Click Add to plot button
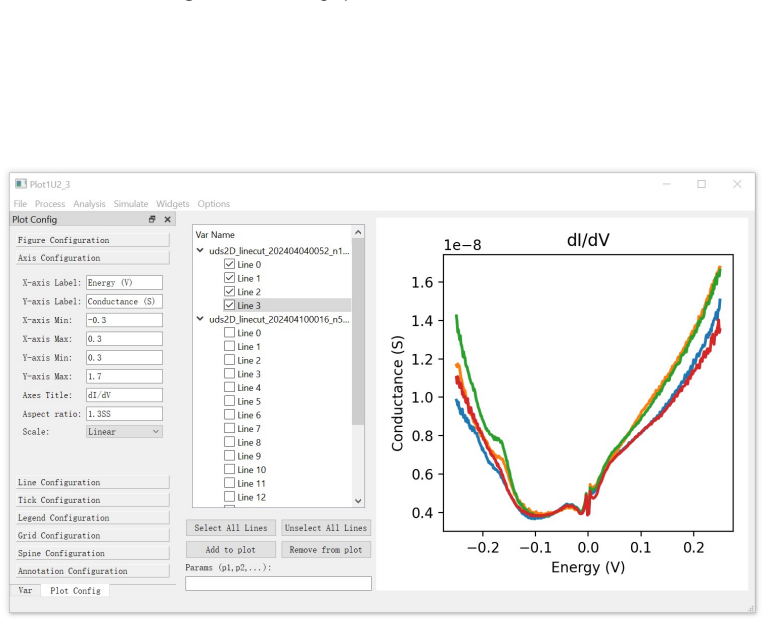 [231, 550]
